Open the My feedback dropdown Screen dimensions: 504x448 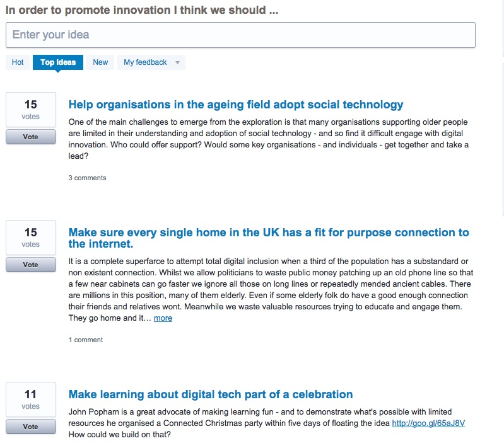click(151, 62)
